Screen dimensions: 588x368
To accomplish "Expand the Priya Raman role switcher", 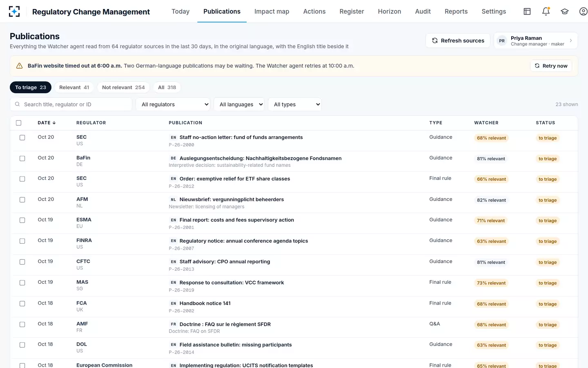I will 536,40.
